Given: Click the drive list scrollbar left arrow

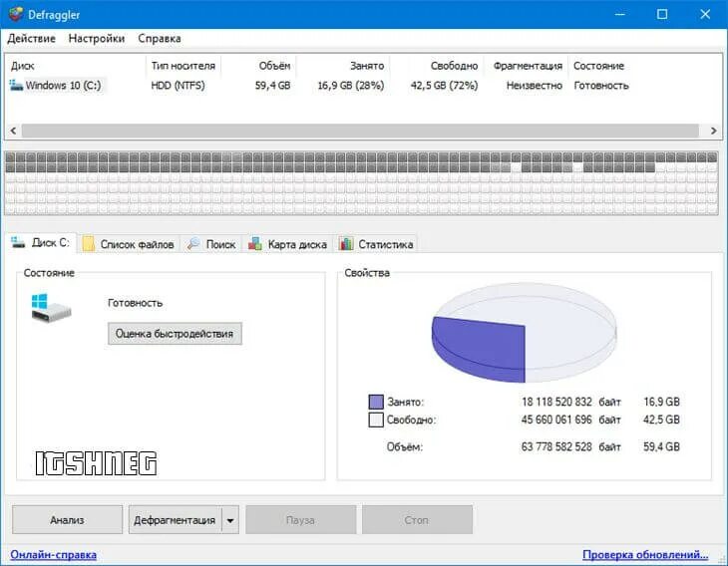Looking at the screenshot, I should 14,131.
